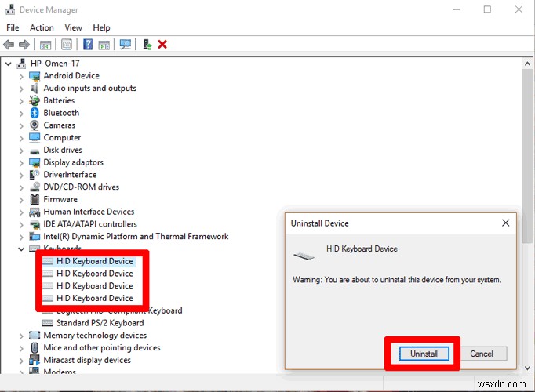Screen dimensions: 535x392
Task: Click the Forward arrow toolbar icon
Action: point(24,45)
